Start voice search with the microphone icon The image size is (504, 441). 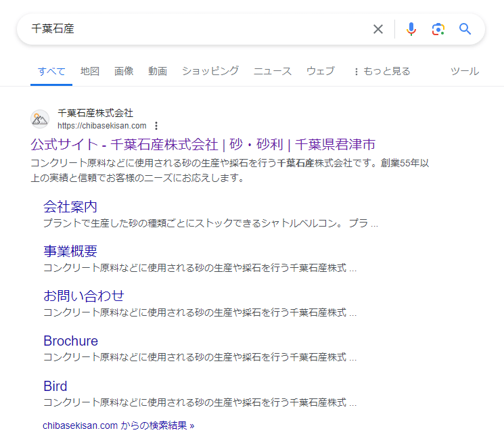pyautogui.click(x=411, y=29)
